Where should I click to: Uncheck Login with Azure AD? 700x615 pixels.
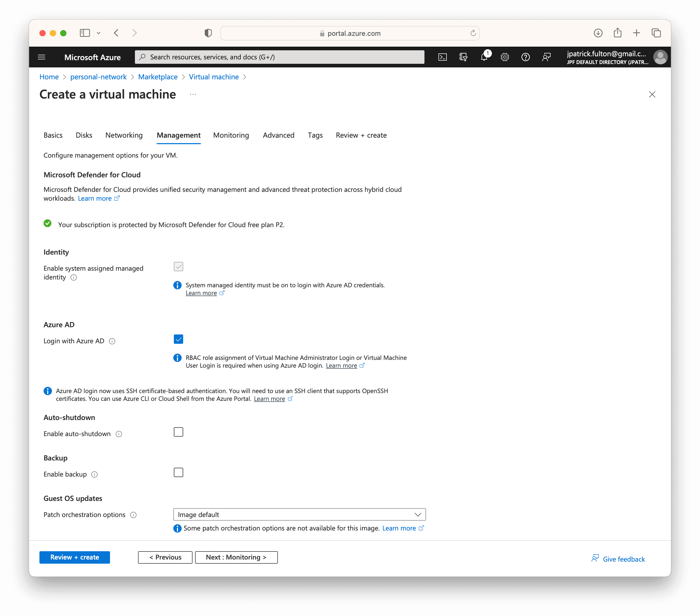coord(179,339)
